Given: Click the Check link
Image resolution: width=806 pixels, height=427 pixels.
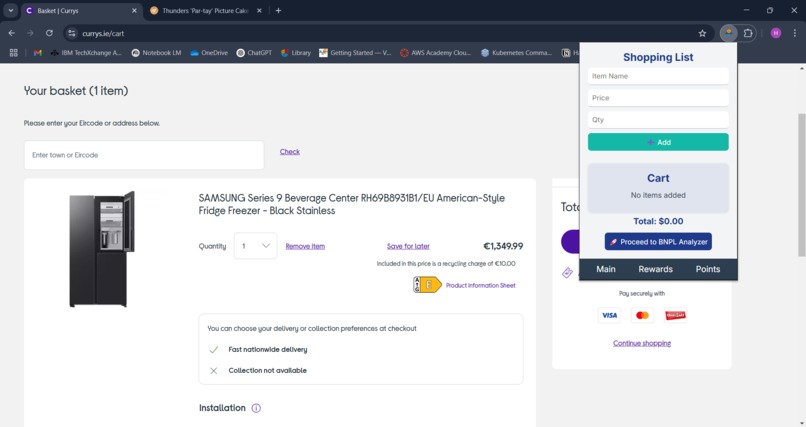Looking at the screenshot, I should 289,152.
